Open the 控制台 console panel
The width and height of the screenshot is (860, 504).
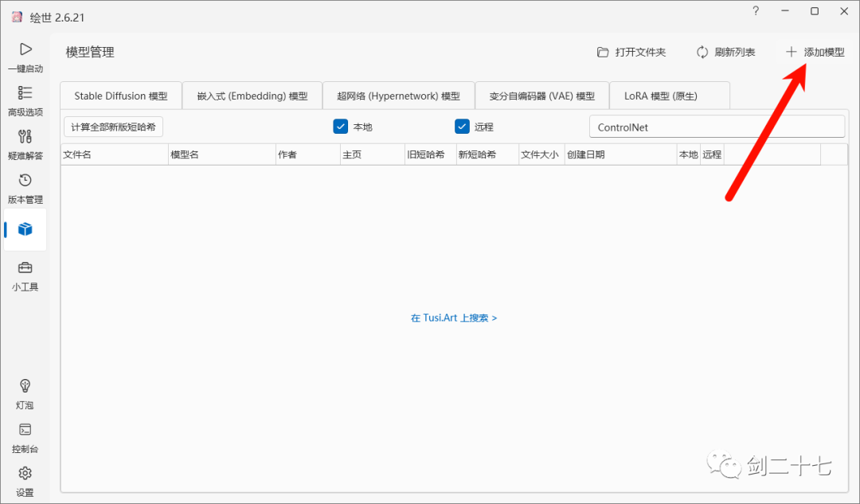pos(25,438)
